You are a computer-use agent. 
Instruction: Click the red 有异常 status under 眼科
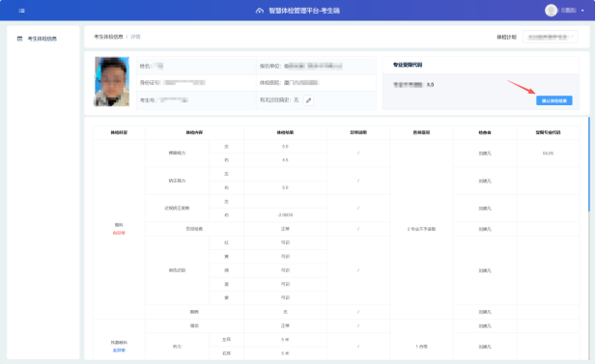119,233
